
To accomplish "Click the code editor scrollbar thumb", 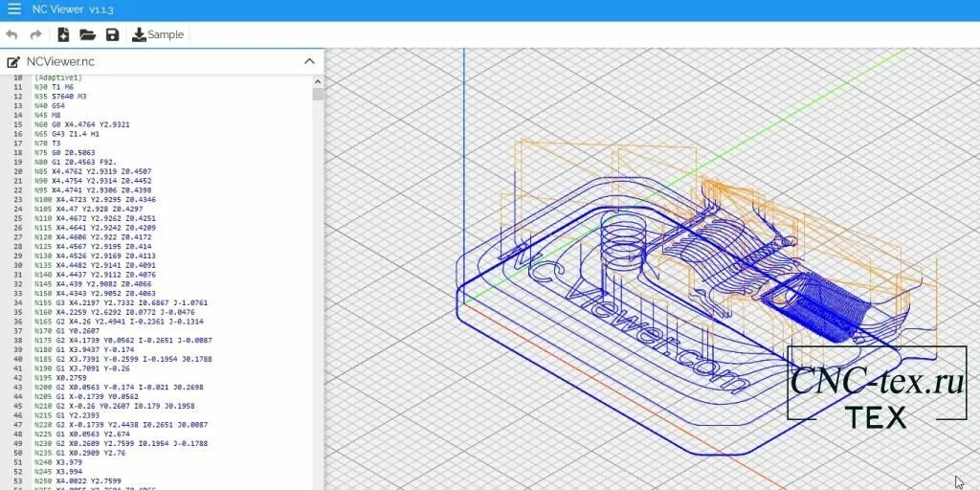I will [318, 95].
